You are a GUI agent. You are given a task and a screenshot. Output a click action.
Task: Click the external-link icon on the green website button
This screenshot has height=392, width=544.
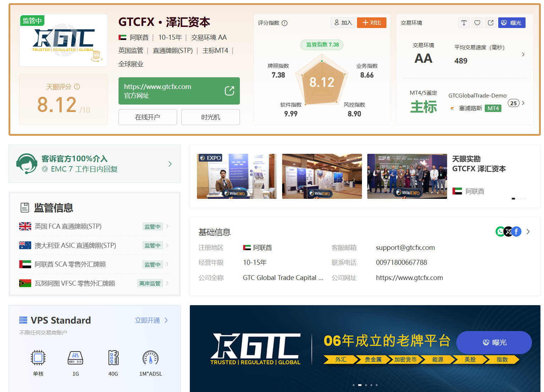coord(229,91)
